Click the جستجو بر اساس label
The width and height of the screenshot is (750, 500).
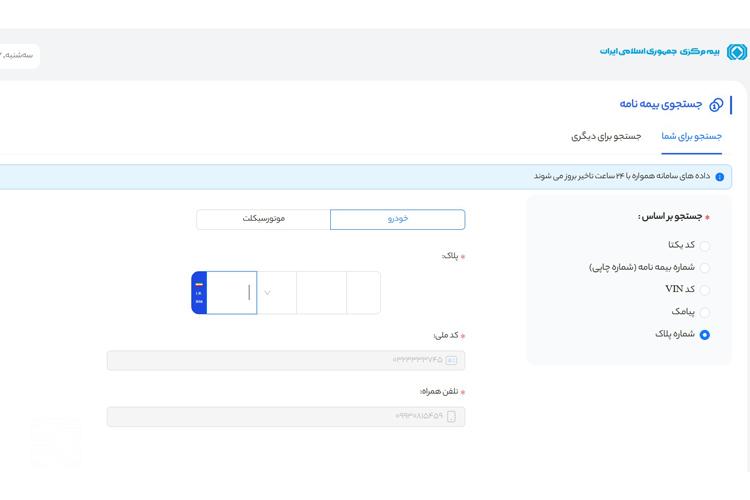pyautogui.click(x=670, y=217)
